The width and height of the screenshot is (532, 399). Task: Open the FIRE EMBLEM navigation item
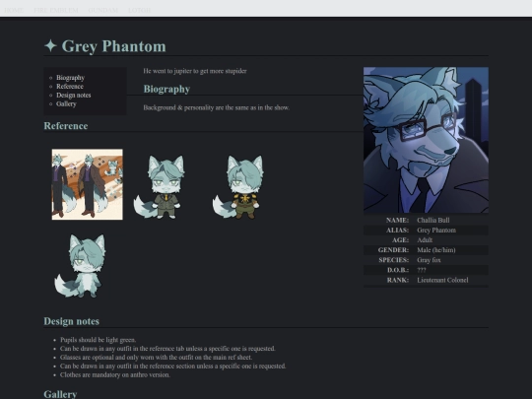(56, 11)
